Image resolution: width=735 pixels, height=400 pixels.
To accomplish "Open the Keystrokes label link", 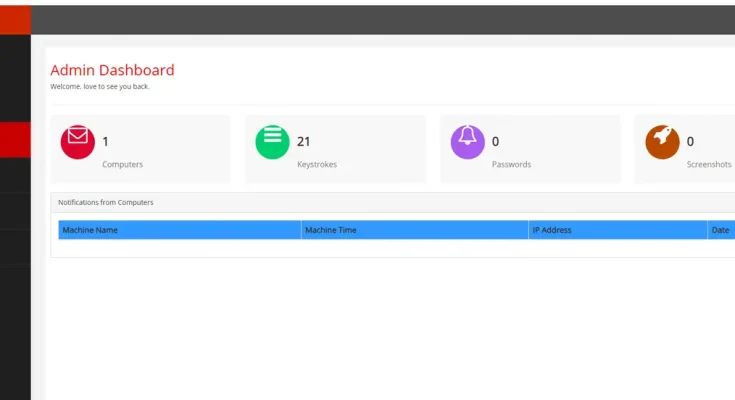I will tap(317, 164).
